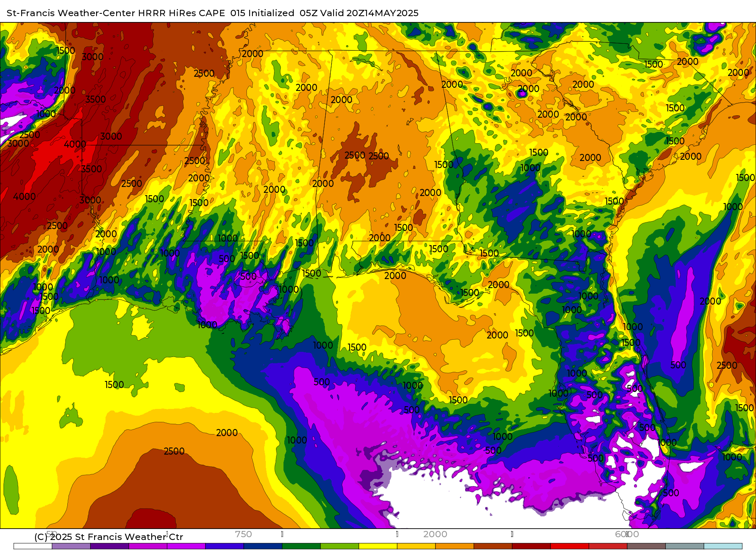Click the gray "2000" legend label below the map
This screenshot has height=551, width=756.
point(435,534)
